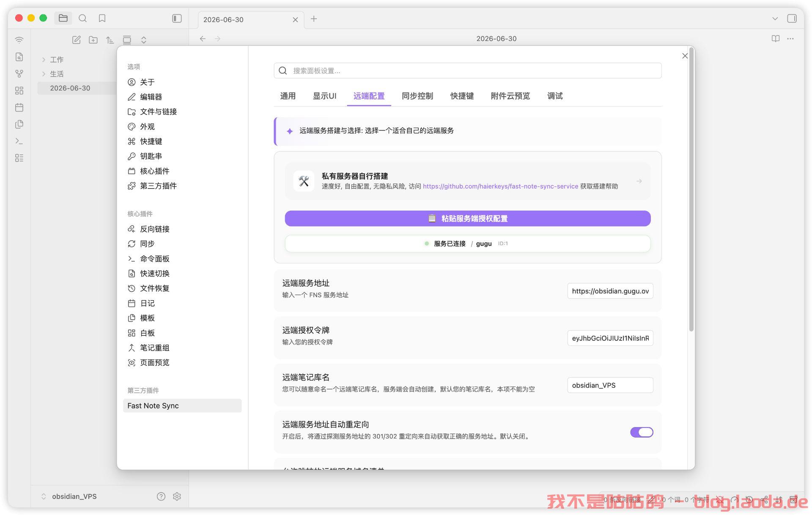Open more options ellipsis in note header

(x=790, y=38)
